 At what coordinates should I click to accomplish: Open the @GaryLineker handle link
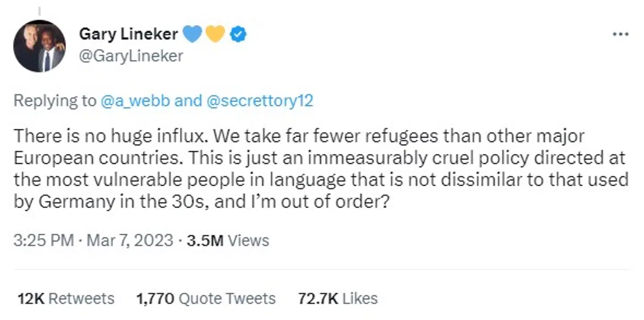[x=131, y=56]
